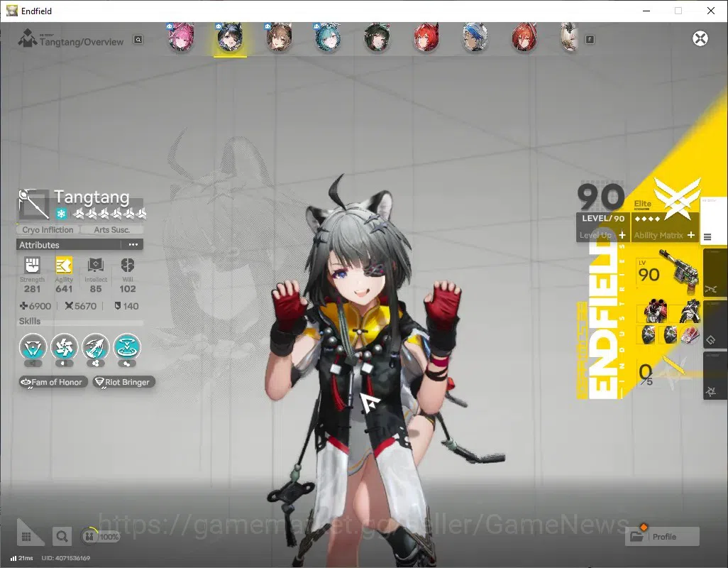Click the Ability Matrix plus button
The width and height of the screenshot is (728, 568).
[691, 235]
